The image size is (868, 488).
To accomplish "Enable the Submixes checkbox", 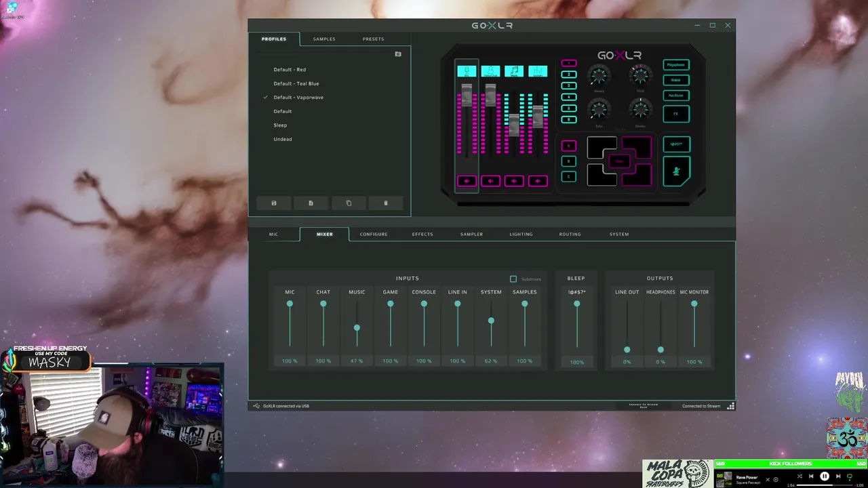I will pyautogui.click(x=513, y=279).
